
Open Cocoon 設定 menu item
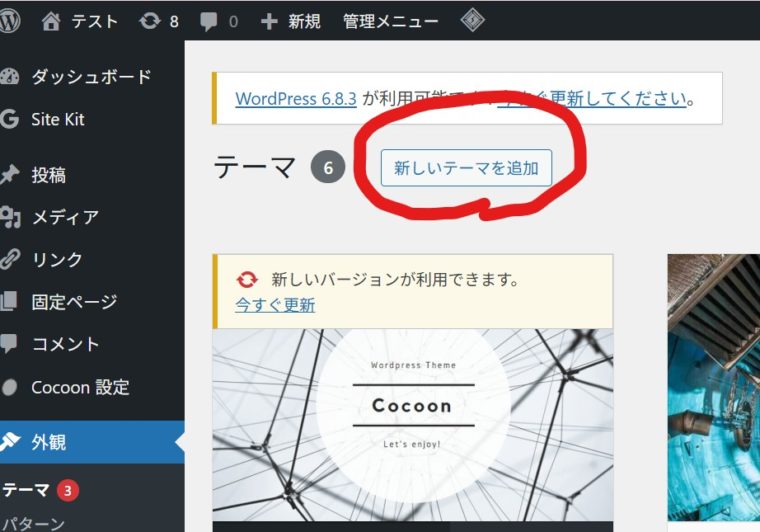click(x=80, y=387)
